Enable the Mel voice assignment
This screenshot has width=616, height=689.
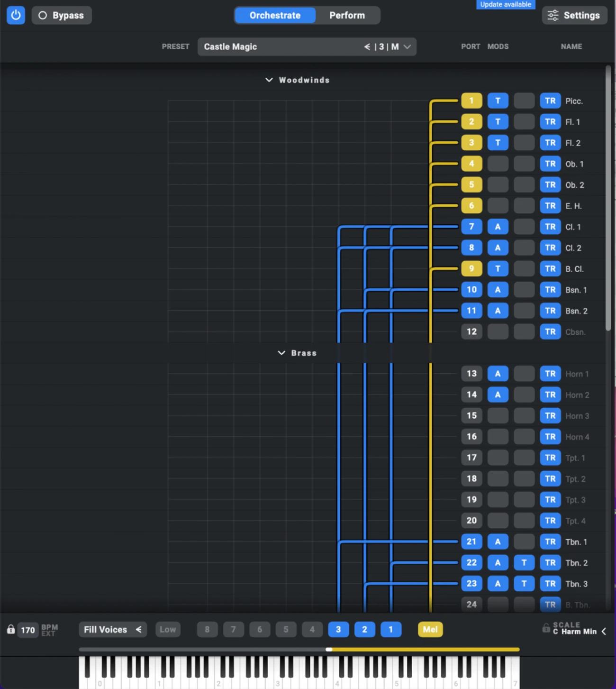pos(430,629)
